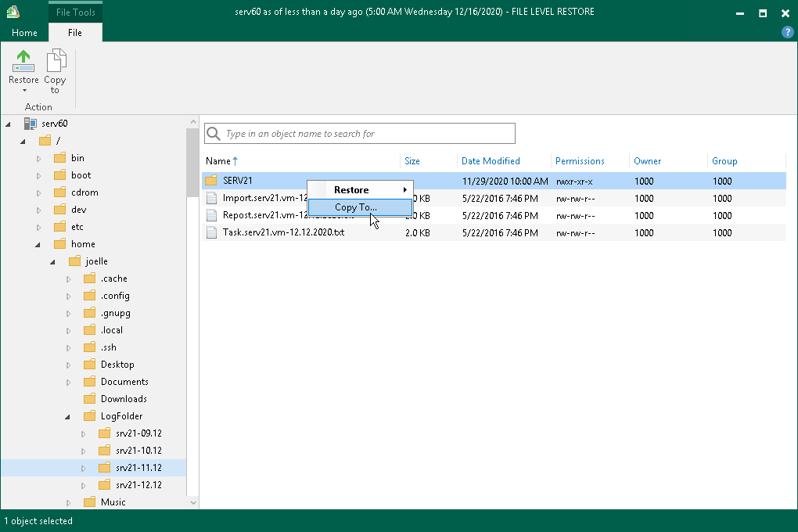This screenshot has width=798, height=532.
Task: Switch to the Home ribbon tab
Action: (x=24, y=33)
